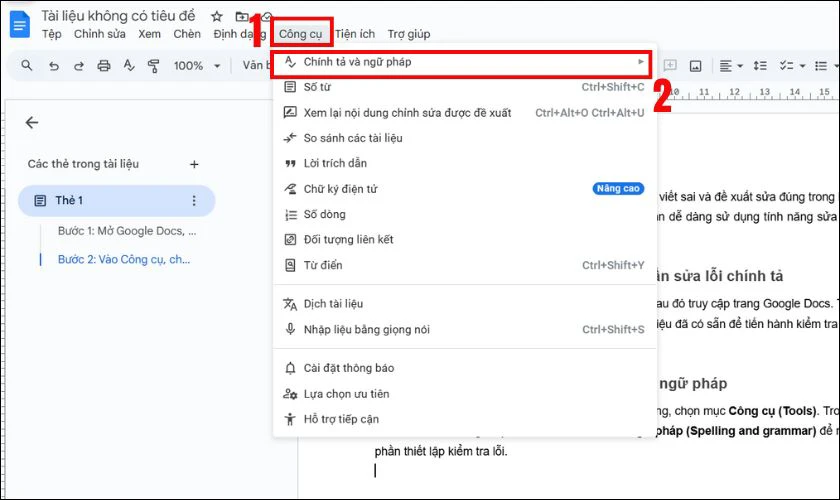
Task: Click the text 'phần thiết lập kiểm tra lỗi.'
Action: click(440, 451)
